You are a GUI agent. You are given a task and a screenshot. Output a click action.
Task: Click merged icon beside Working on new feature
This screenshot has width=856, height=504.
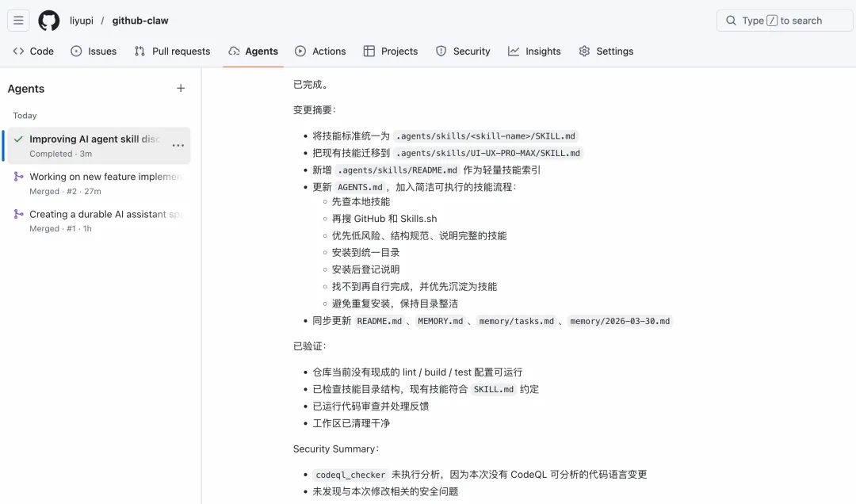[x=19, y=177]
